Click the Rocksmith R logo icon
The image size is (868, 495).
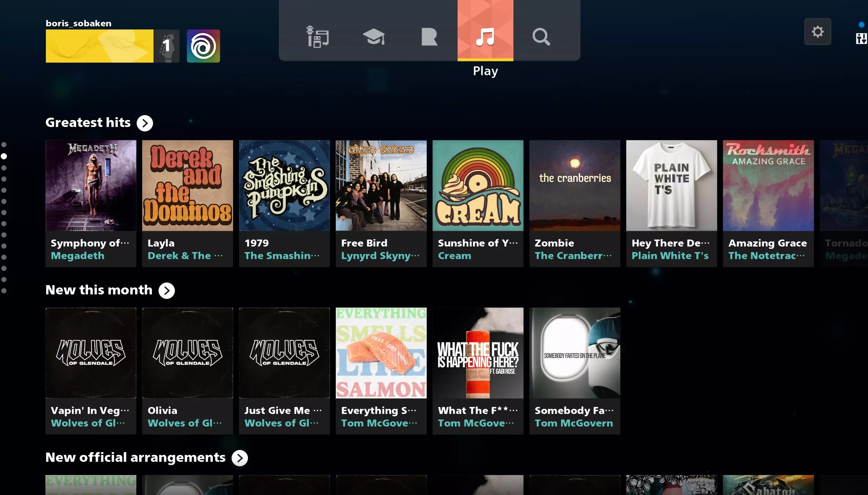[429, 37]
